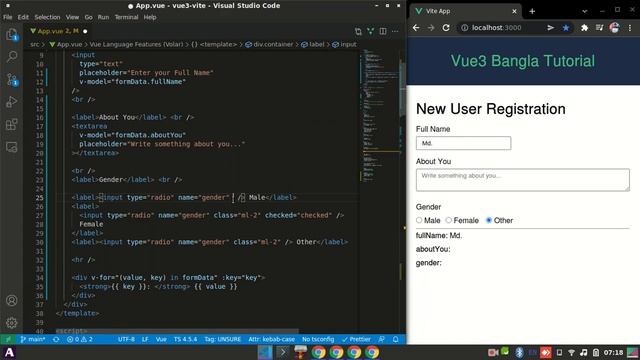This screenshot has height=360, width=640.
Task: Open the Chrome three-dot menu
Action: tap(630, 28)
